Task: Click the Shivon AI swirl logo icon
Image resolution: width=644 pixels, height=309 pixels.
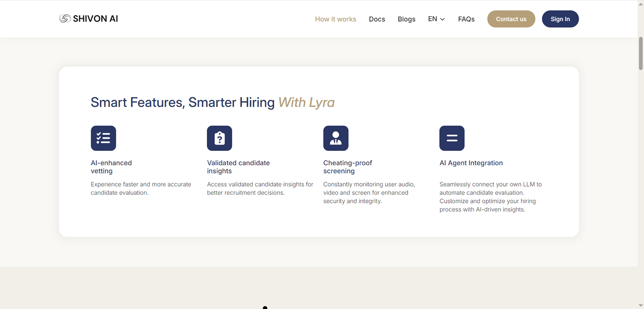Action: (x=65, y=19)
